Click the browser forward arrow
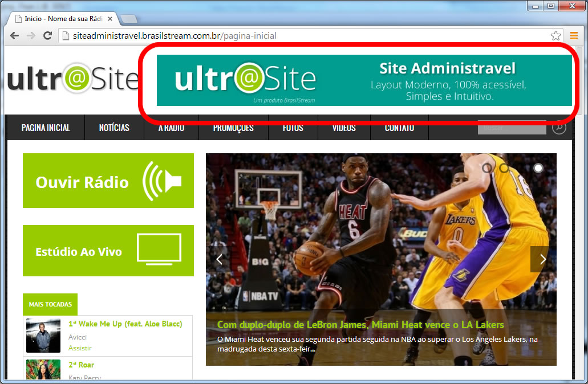This screenshot has height=384, width=588. 31,36
